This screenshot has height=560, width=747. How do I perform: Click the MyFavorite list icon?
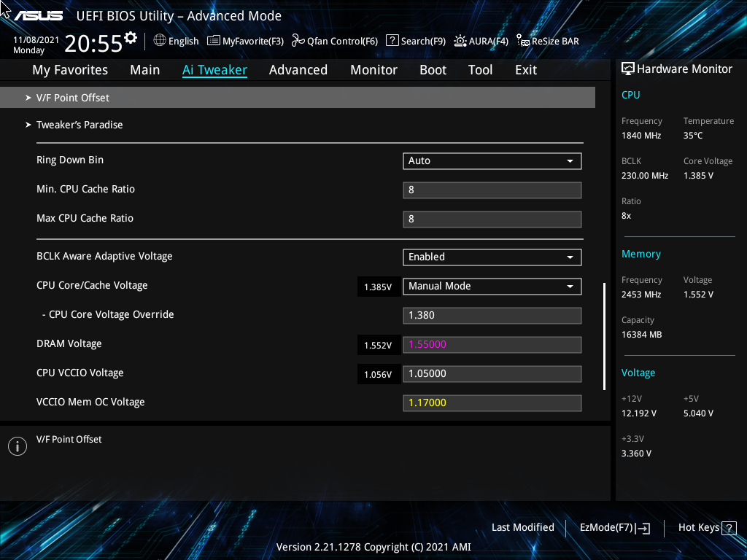(x=214, y=41)
